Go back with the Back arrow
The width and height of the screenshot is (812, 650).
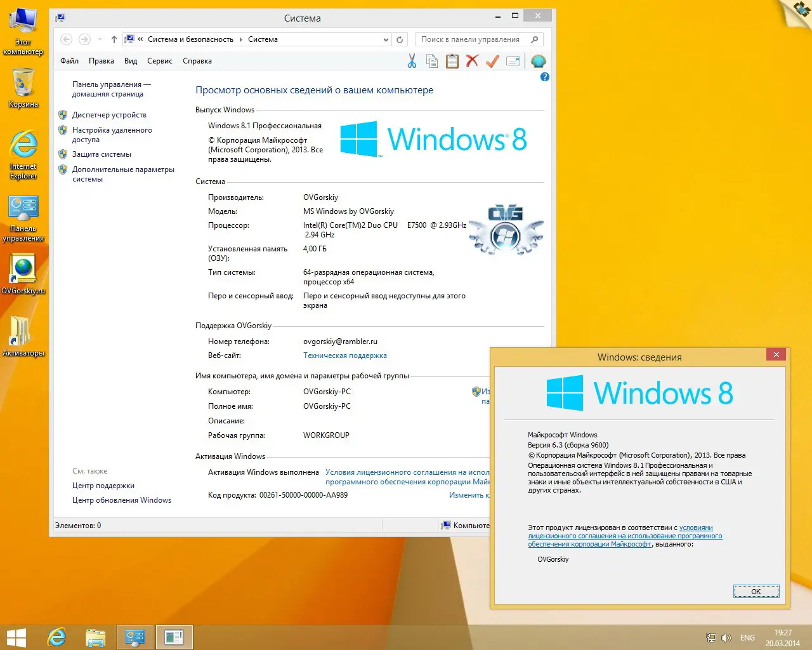[x=66, y=39]
